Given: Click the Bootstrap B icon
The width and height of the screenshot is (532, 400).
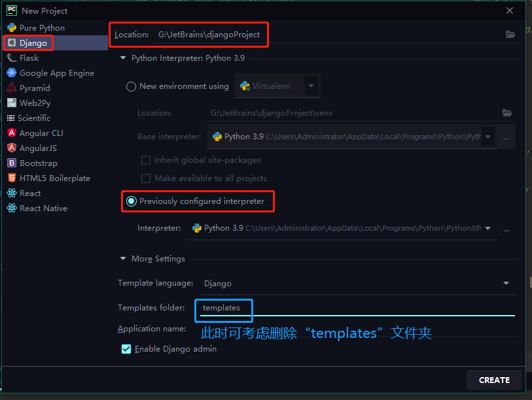Looking at the screenshot, I should tap(12, 163).
